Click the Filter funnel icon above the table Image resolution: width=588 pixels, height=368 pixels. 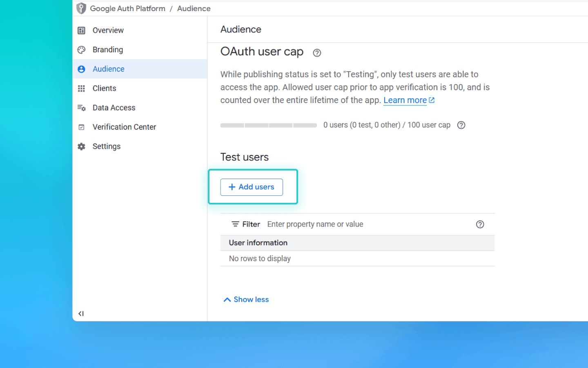[x=235, y=224]
